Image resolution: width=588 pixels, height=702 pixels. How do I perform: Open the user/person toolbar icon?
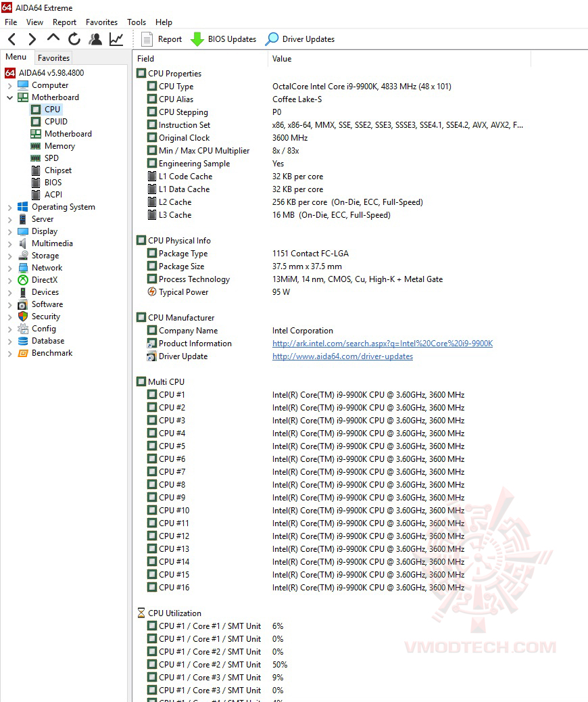tap(95, 39)
